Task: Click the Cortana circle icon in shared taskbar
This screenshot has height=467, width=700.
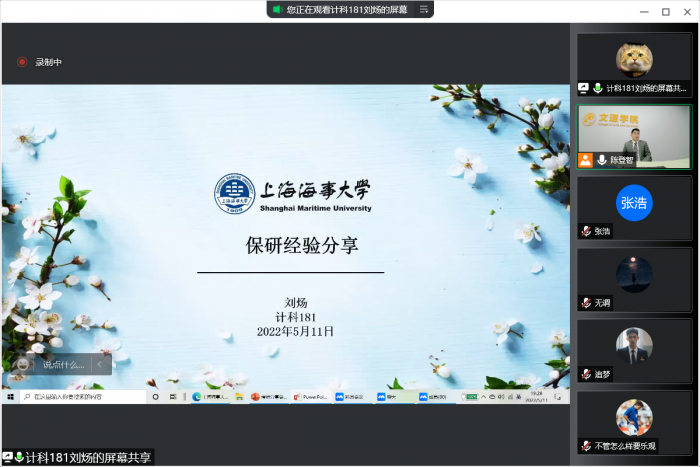Action: [x=156, y=396]
